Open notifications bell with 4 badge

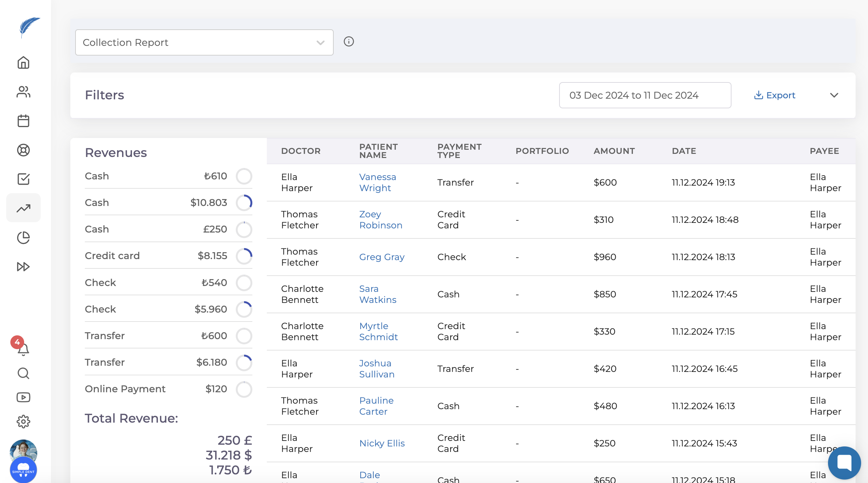tap(23, 349)
